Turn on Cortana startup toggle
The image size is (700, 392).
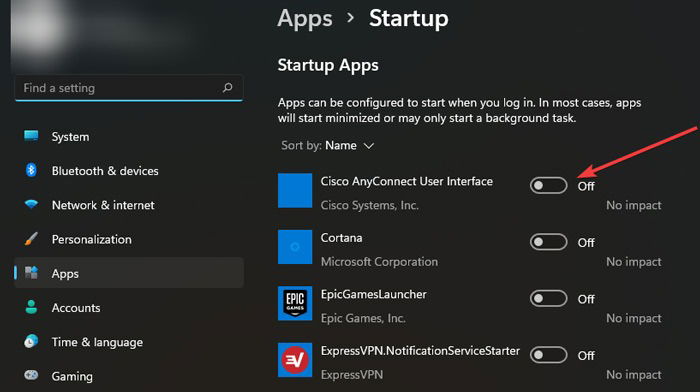click(548, 242)
